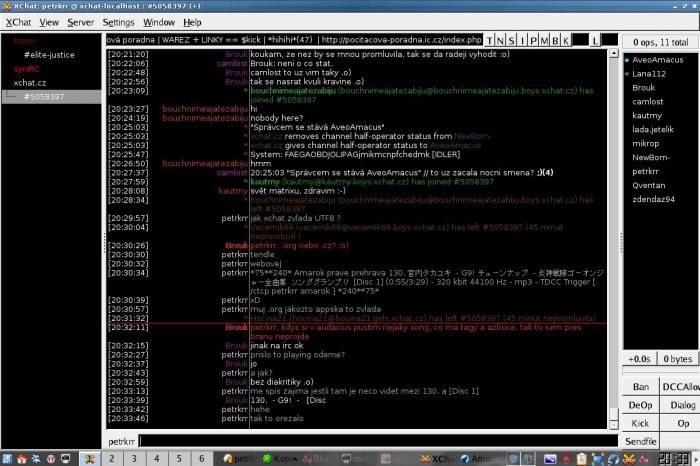Click the chat scrollbar up arrow
This screenshot has height=466, width=700.
[x=614, y=53]
